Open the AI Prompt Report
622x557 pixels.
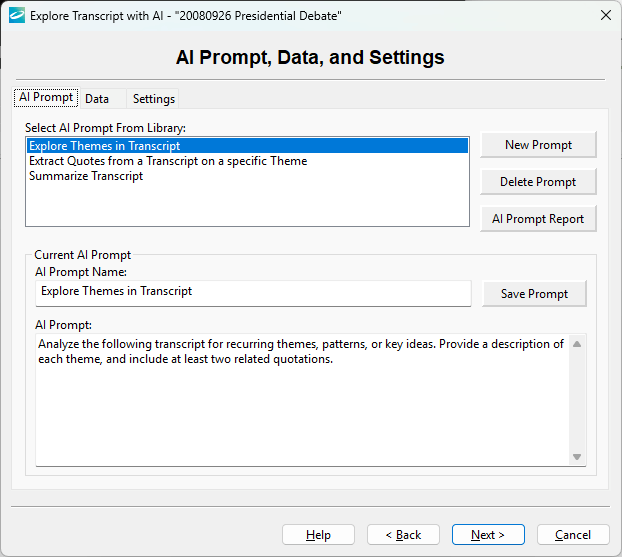(538, 219)
